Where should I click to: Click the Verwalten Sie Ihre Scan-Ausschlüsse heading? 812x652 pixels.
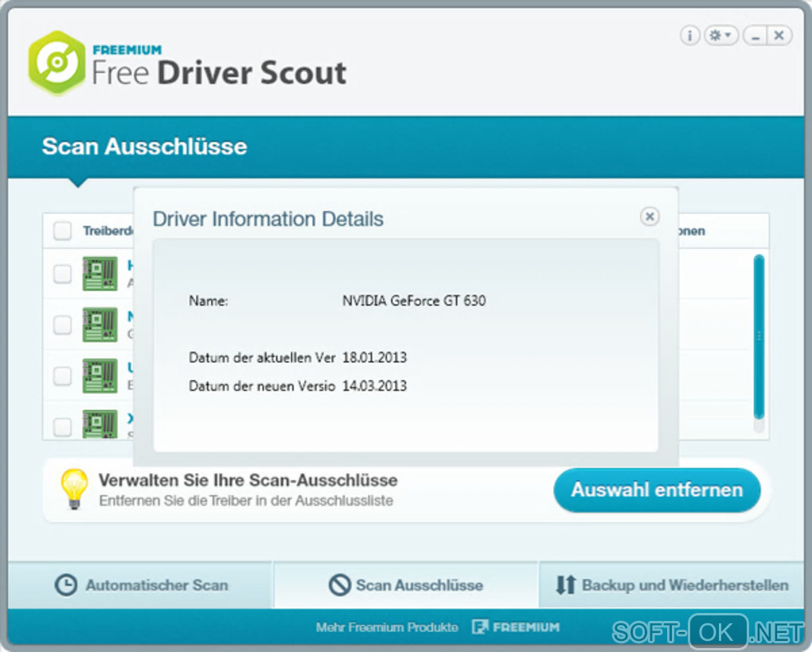click(x=248, y=481)
